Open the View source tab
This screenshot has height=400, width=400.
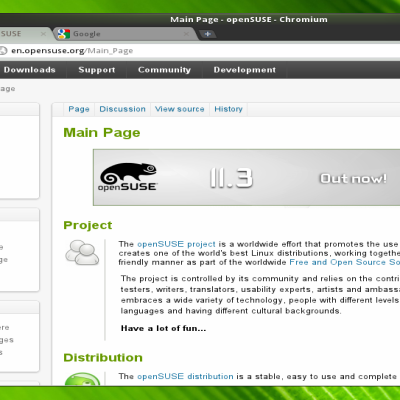(x=180, y=109)
